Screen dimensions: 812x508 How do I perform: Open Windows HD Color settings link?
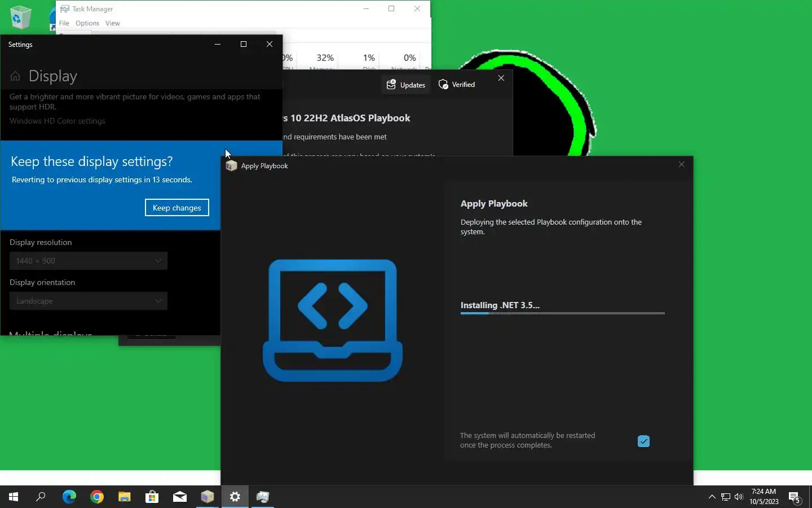pos(57,121)
